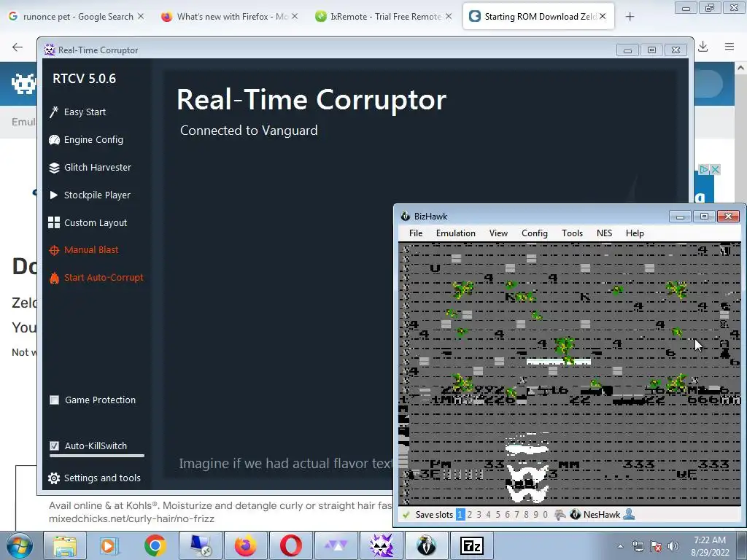The height and width of the screenshot is (560, 747).
Task: Open 7-Zip from the taskbar
Action: click(472, 545)
